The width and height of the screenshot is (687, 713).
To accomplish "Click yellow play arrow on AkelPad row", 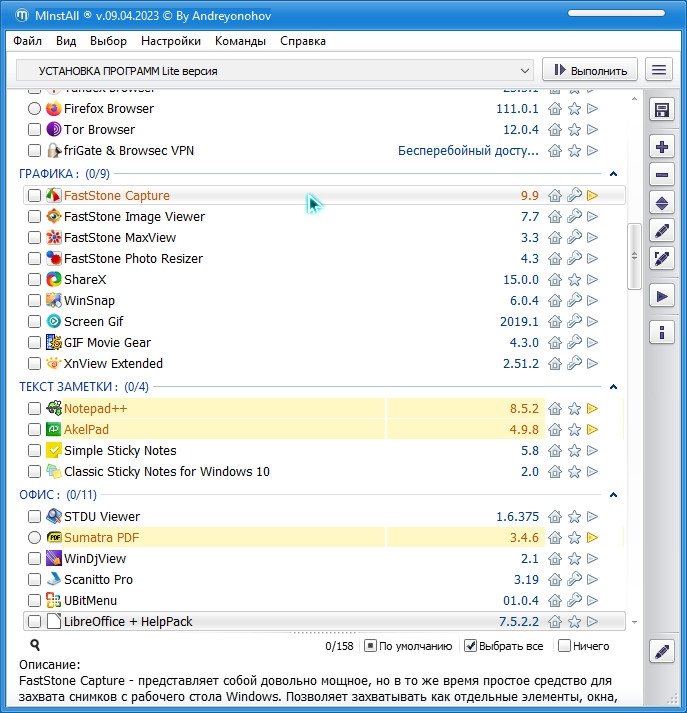I will tap(592, 429).
